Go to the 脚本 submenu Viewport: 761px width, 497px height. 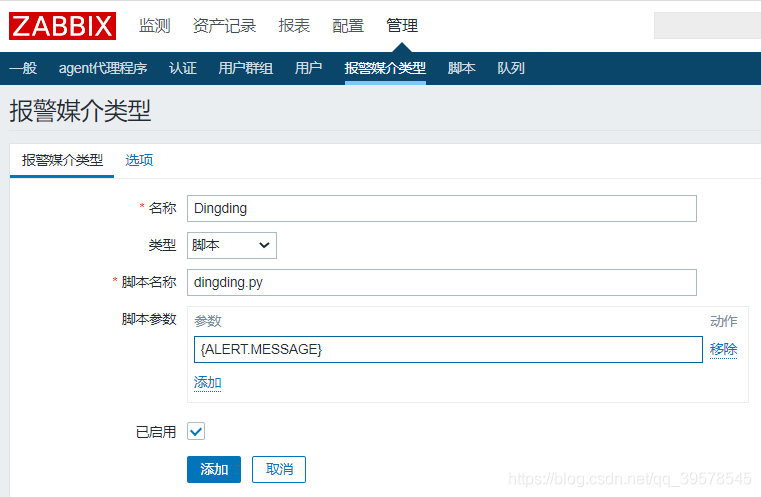[461, 68]
